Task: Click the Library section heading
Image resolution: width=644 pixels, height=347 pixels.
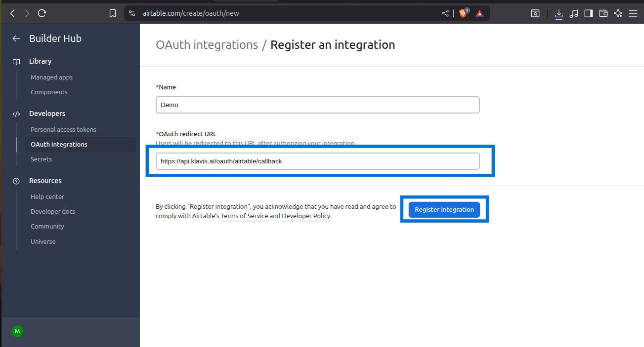Action: [x=40, y=61]
